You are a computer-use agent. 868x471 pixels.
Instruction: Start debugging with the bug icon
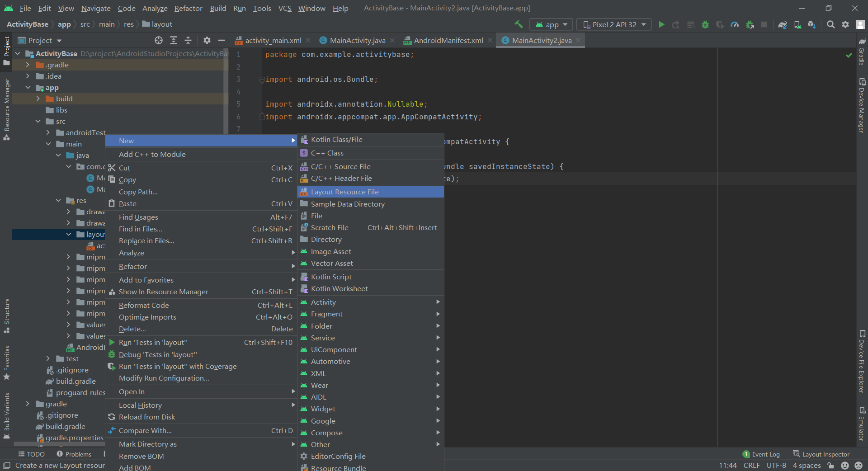[x=705, y=24]
